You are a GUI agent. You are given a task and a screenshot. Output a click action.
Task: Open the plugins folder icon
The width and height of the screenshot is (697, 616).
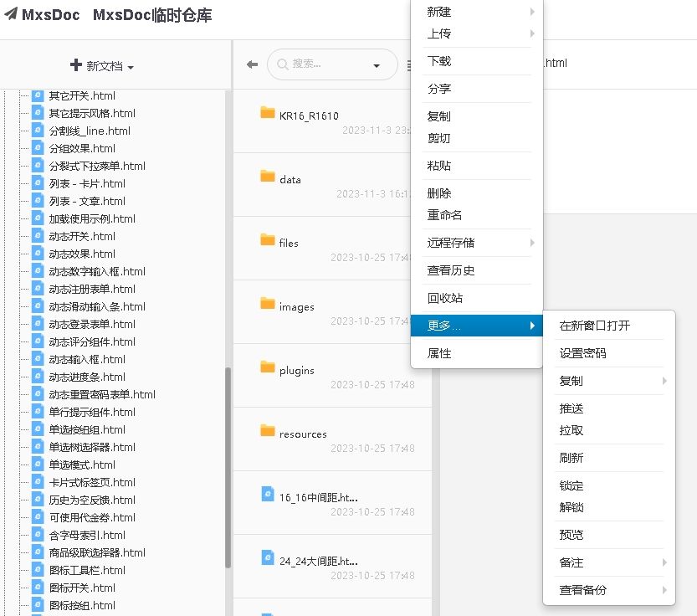tap(269, 366)
